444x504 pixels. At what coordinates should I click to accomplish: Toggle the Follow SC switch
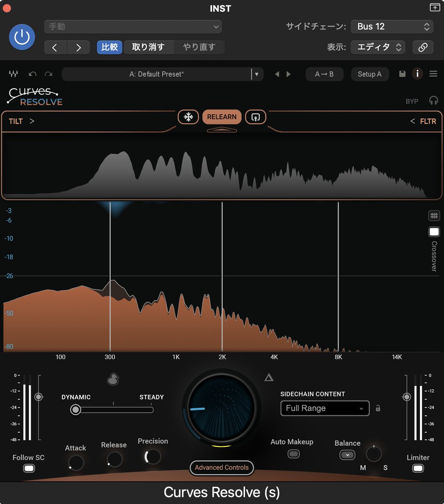pos(29,468)
